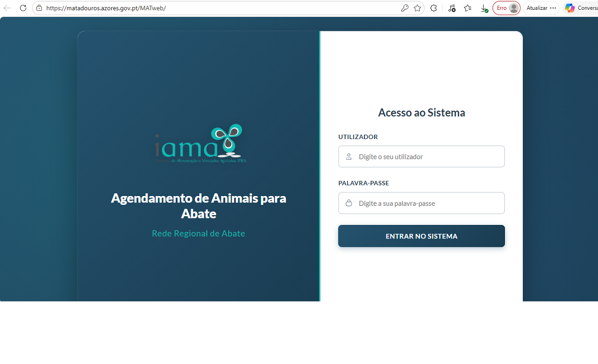Click the password manager key icon
Viewport: 598px width, 364px height.
[405, 8]
